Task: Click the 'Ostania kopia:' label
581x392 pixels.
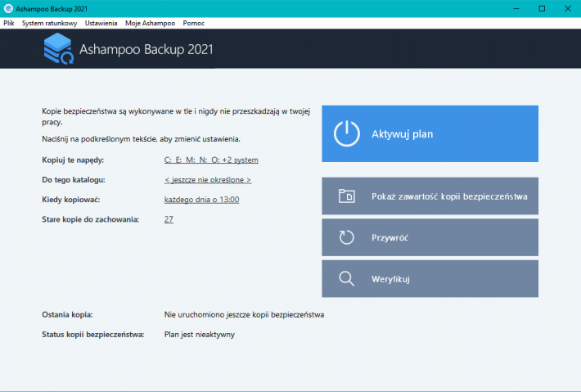Action: (67, 314)
